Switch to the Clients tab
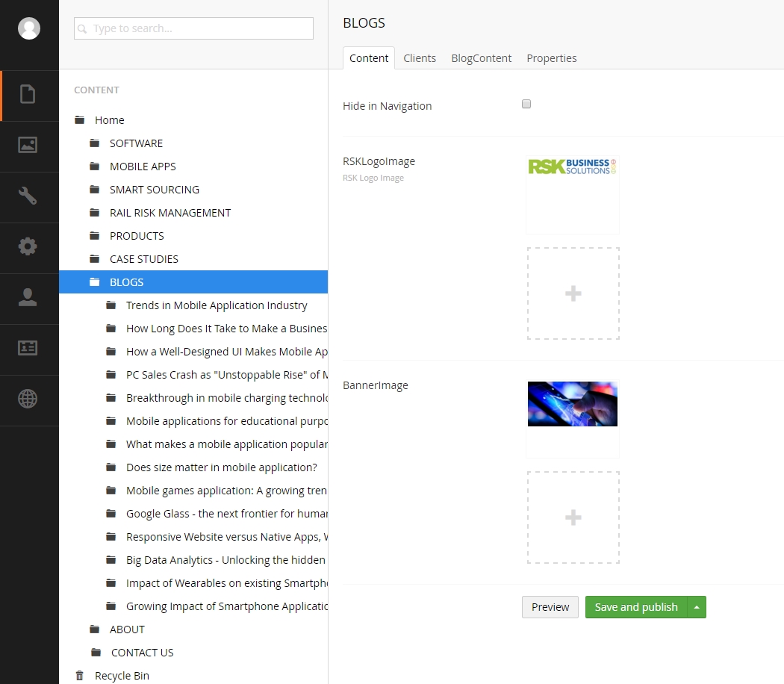Image resolution: width=784 pixels, height=684 pixels. click(420, 57)
